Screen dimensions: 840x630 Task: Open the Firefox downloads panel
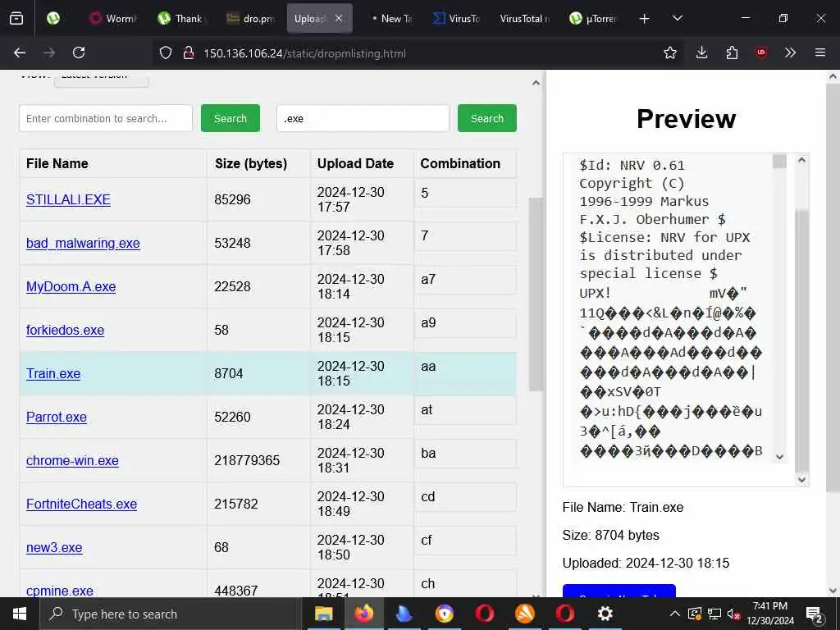point(702,52)
